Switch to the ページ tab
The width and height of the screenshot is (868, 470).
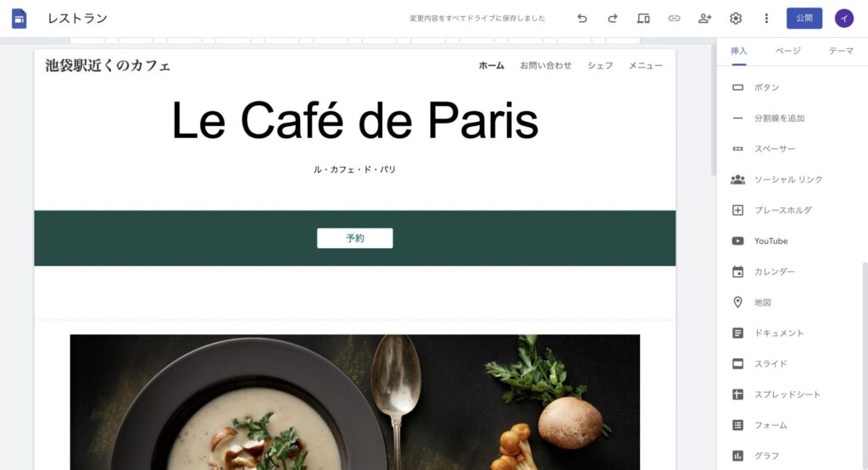coord(787,51)
